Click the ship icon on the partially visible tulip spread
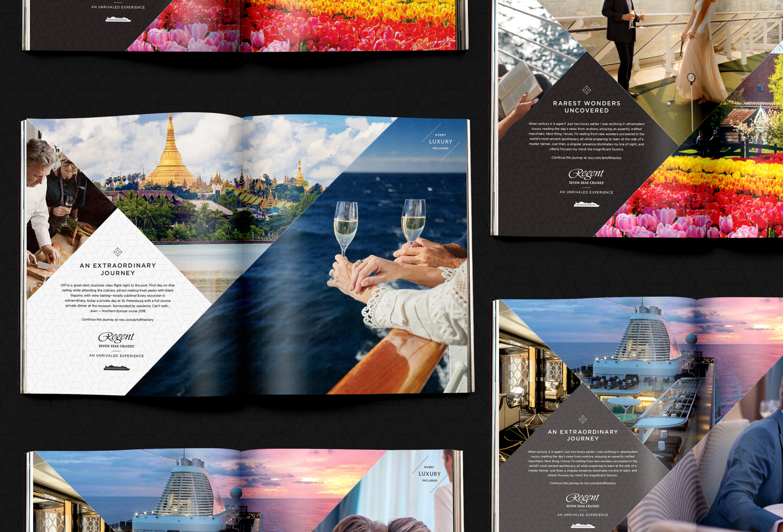Viewport: 783px width, 532px height. click(118, 19)
